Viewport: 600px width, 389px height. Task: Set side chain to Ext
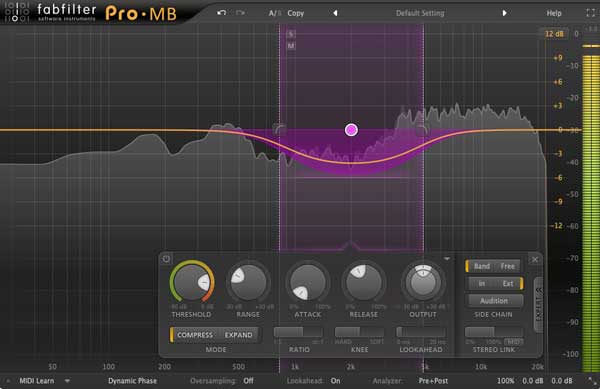[508, 283]
